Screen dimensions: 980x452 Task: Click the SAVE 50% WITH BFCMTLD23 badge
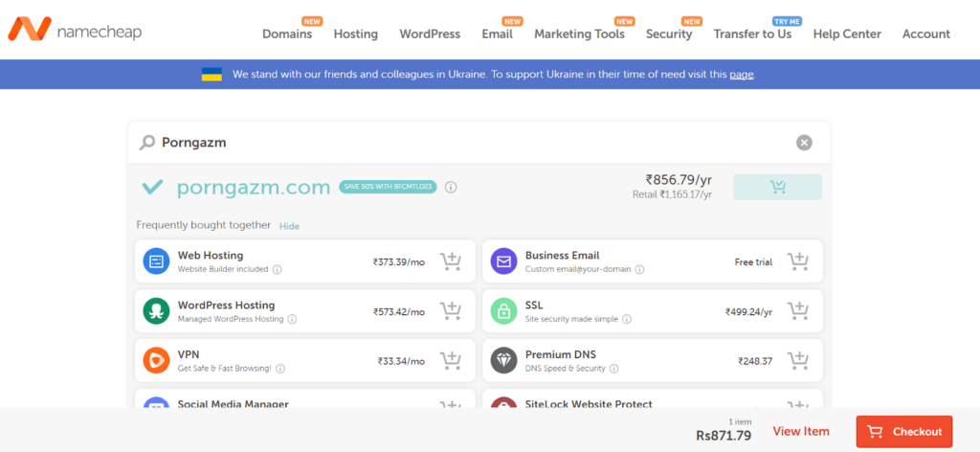coord(389,187)
